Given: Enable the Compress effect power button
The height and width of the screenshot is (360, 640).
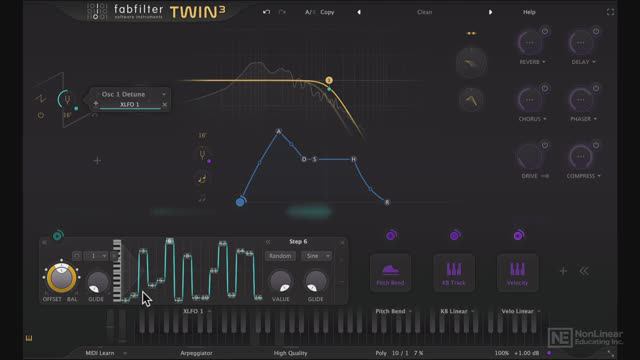Looking at the screenshot, I should pos(596,145).
